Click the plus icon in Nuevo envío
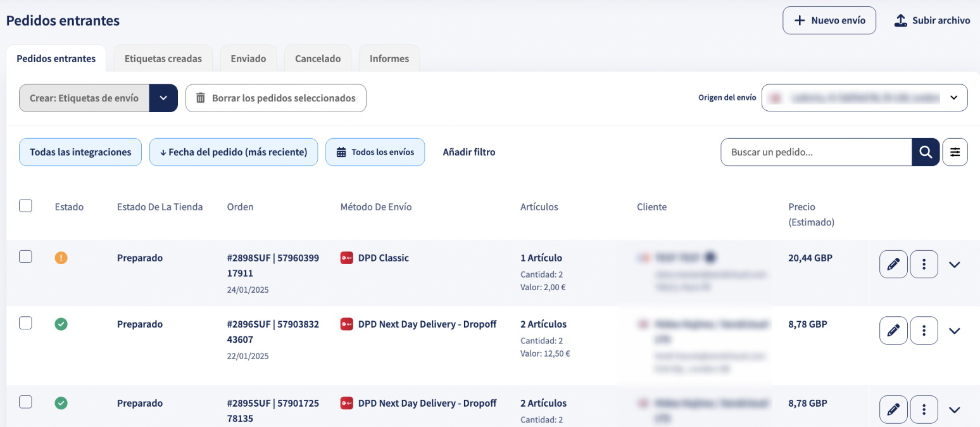This screenshot has width=980, height=427. (x=800, y=21)
